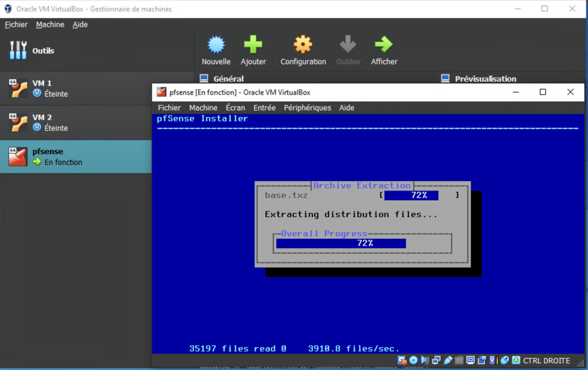Screen dimensions: 588x370
Task: Click the audio status icon
Action: click(425, 360)
